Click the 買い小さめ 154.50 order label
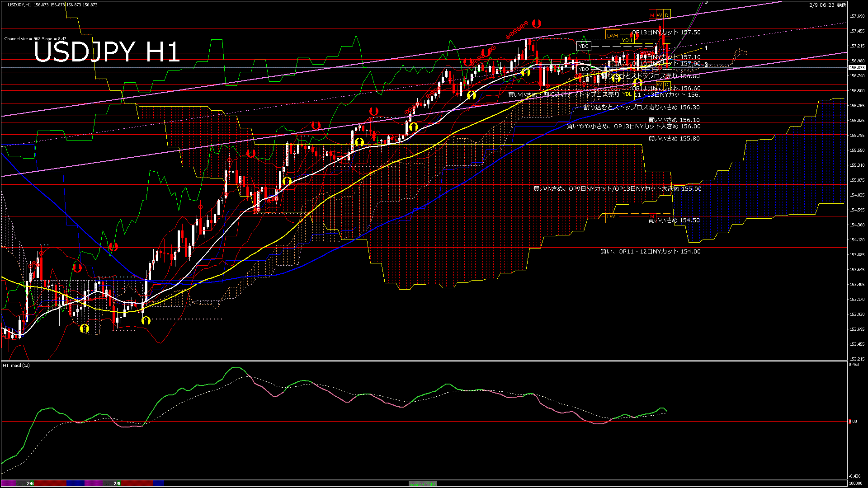 [x=674, y=221]
